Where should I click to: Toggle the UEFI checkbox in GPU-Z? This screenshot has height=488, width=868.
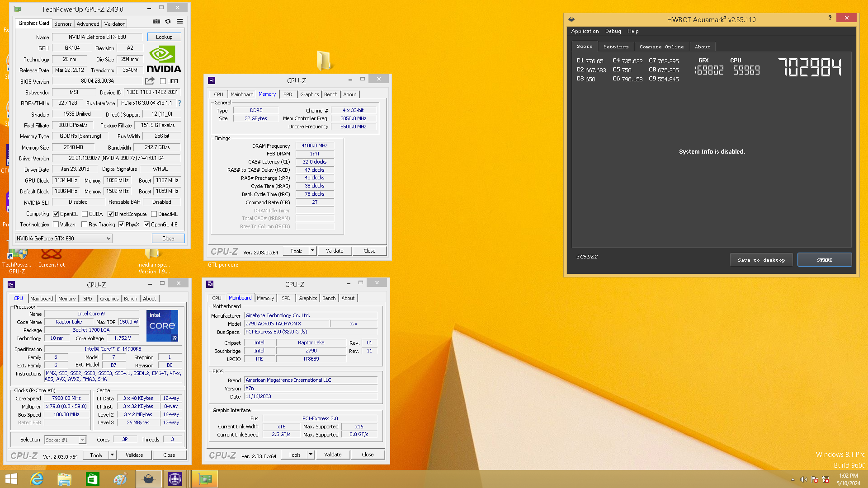[x=163, y=81]
